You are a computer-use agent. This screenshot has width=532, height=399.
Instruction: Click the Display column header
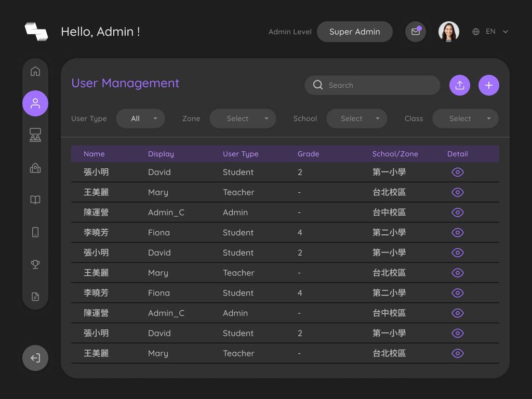pos(161,154)
